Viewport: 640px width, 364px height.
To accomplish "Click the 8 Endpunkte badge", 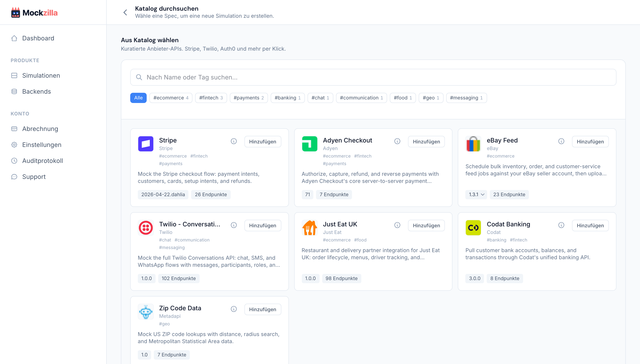I will (x=505, y=278).
